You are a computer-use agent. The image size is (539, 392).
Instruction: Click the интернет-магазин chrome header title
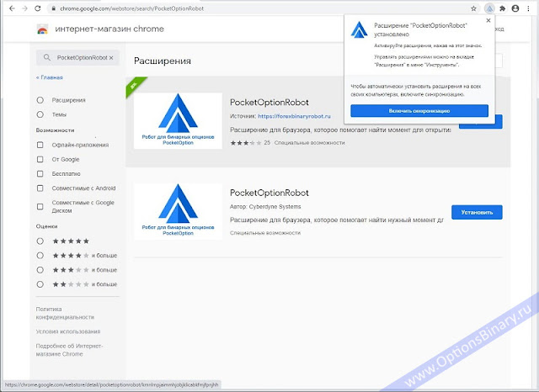(x=109, y=29)
